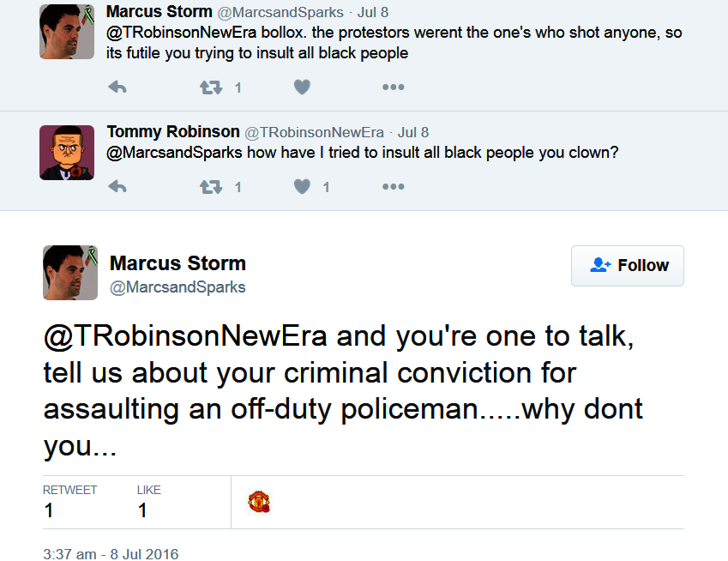Like Marcus Storm's protestors tweet
The height and width of the screenshot is (561, 728).
click(x=302, y=87)
